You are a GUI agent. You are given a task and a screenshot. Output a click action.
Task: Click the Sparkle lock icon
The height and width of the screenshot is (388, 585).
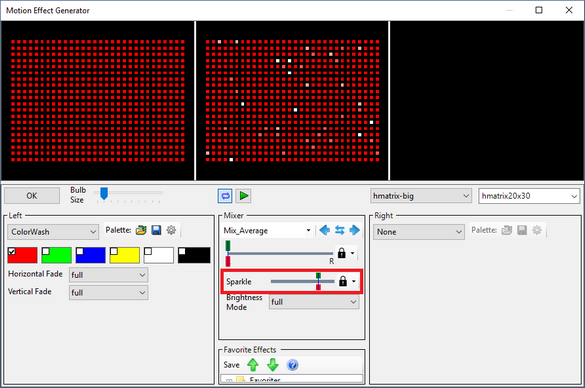coord(343,281)
